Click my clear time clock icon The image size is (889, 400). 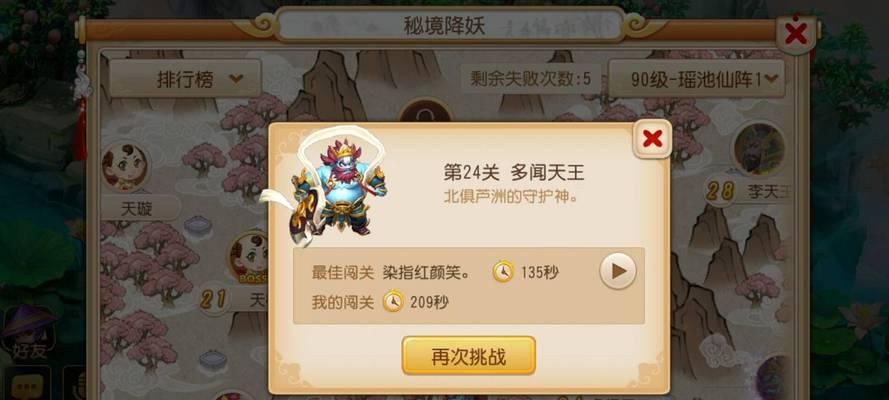[393, 302]
